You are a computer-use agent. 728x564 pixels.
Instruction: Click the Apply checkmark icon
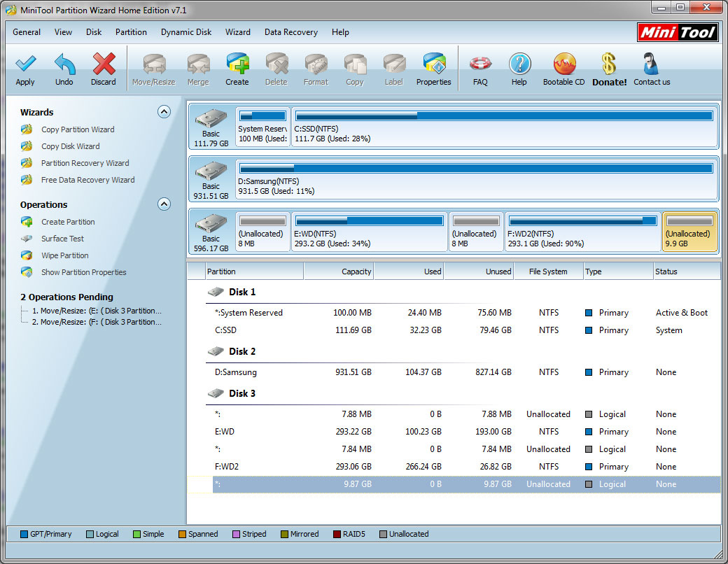pos(25,64)
